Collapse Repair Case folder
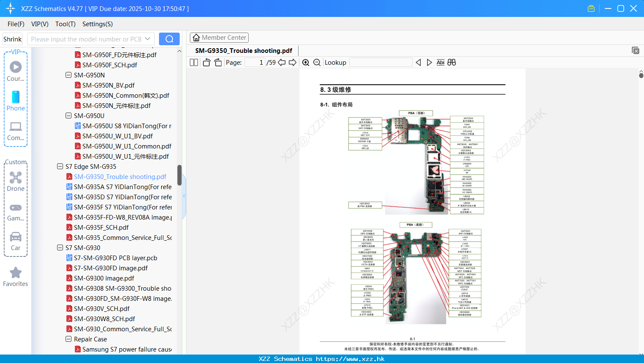This screenshot has width=644, height=363. tap(69, 339)
